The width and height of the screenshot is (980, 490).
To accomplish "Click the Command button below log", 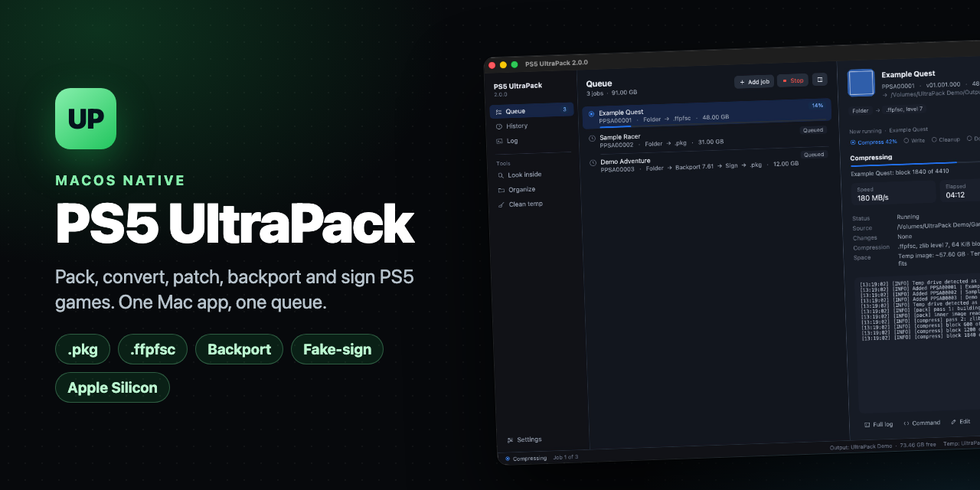I will [x=922, y=423].
